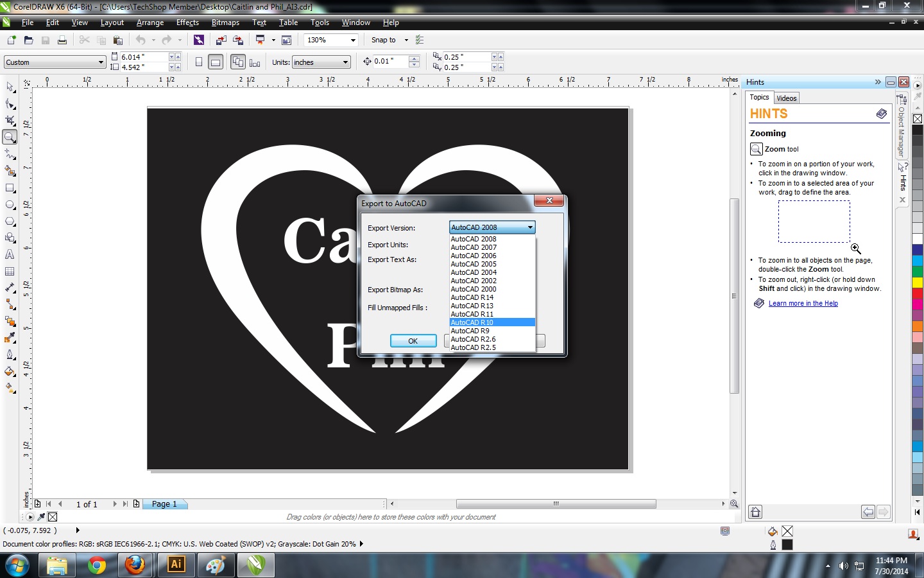Select the Freehand drawing tool
This screenshot has width=924, height=578.
tap(10, 154)
